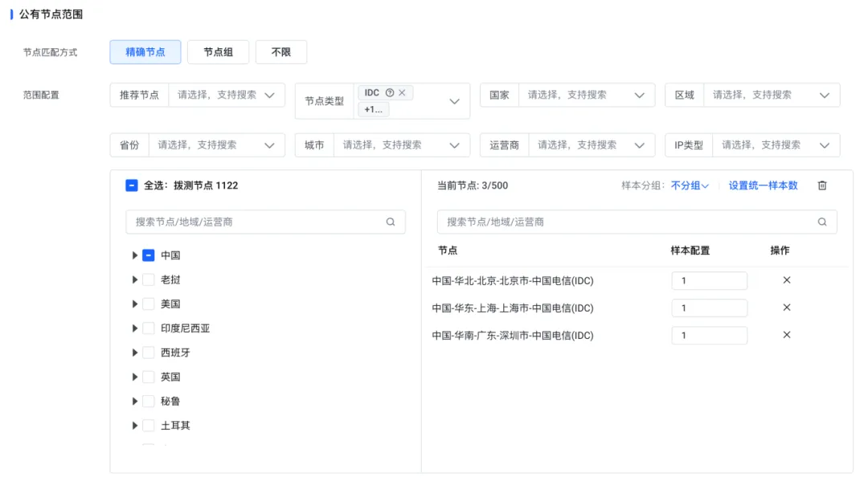The width and height of the screenshot is (868, 481).
Task: Expand the 英国 tree node
Action: coord(134,377)
